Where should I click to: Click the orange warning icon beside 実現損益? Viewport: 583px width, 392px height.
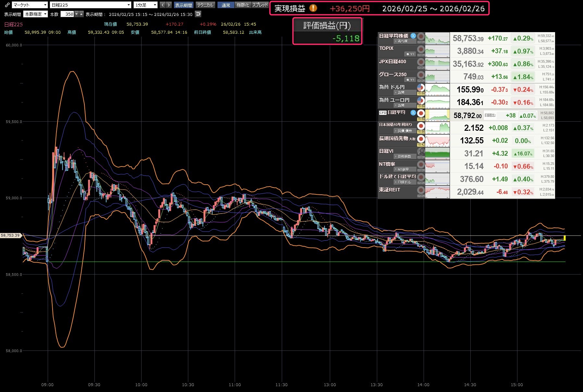tap(313, 8)
